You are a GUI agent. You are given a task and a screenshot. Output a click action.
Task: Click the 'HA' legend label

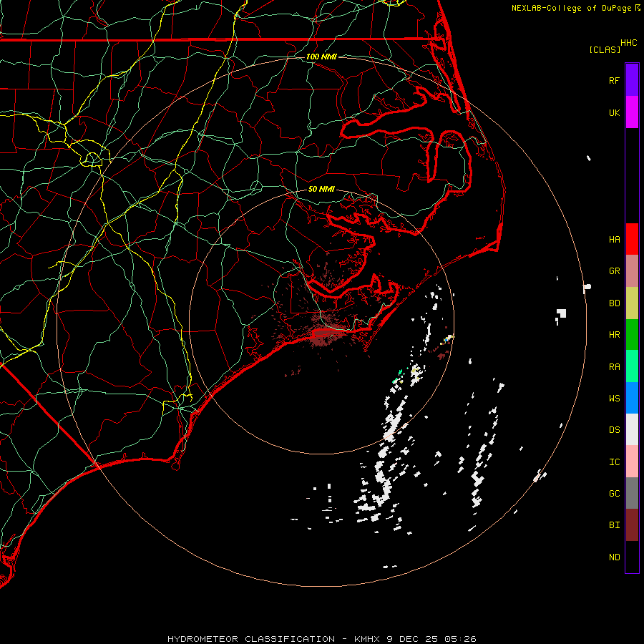(x=614, y=239)
